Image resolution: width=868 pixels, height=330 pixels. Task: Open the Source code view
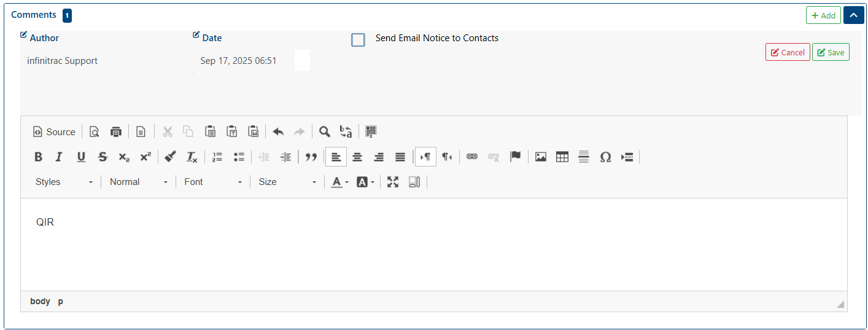pos(55,132)
